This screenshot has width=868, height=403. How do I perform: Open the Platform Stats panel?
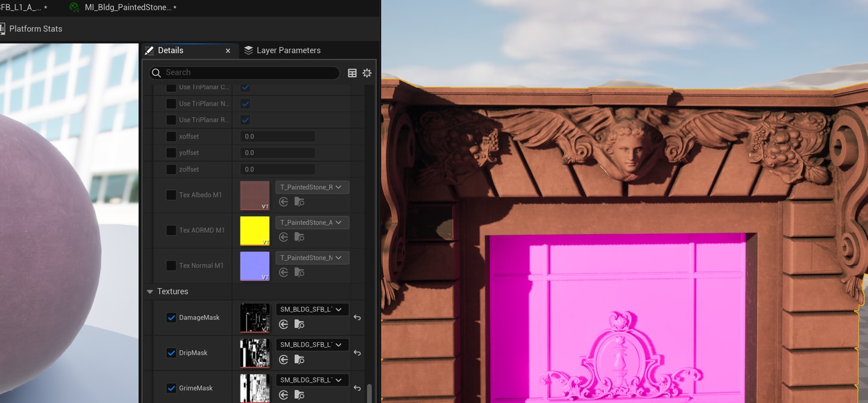click(x=31, y=28)
